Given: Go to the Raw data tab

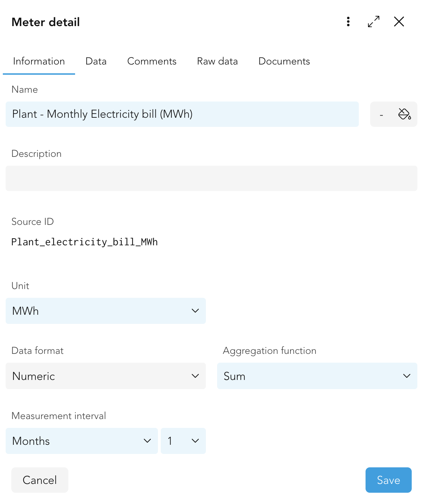Looking at the screenshot, I should tap(217, 61).
